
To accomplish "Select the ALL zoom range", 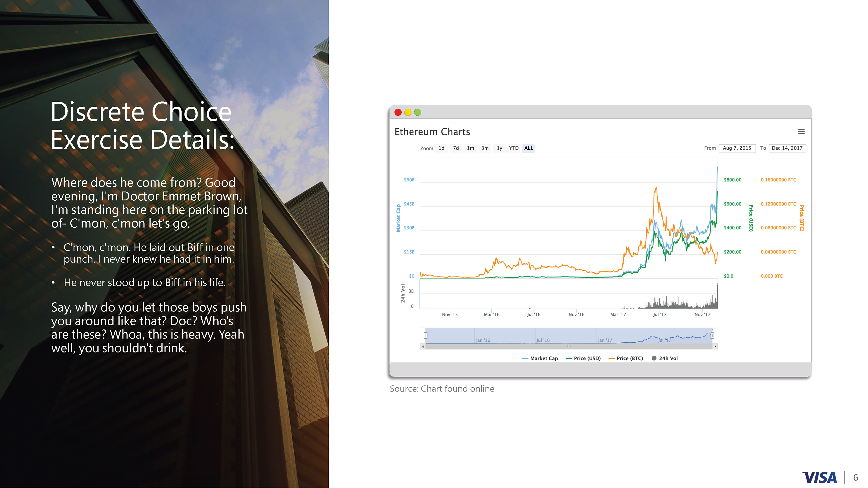I will coord(528,148).
